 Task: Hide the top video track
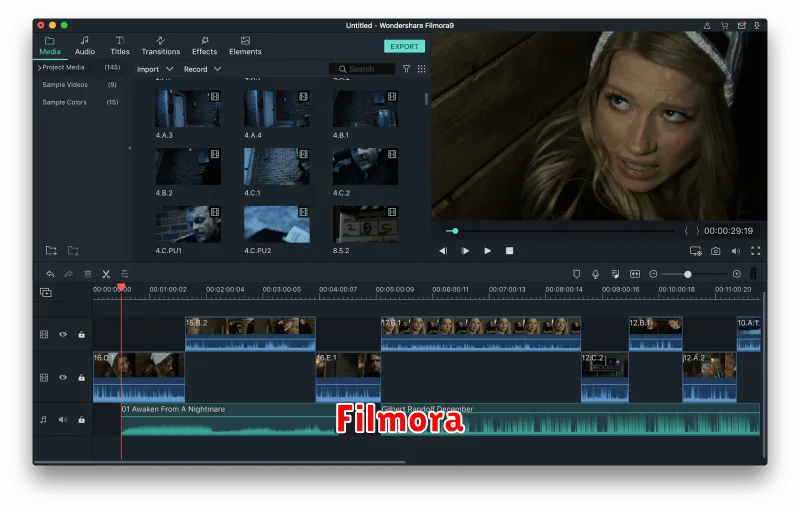pos(63,335)
